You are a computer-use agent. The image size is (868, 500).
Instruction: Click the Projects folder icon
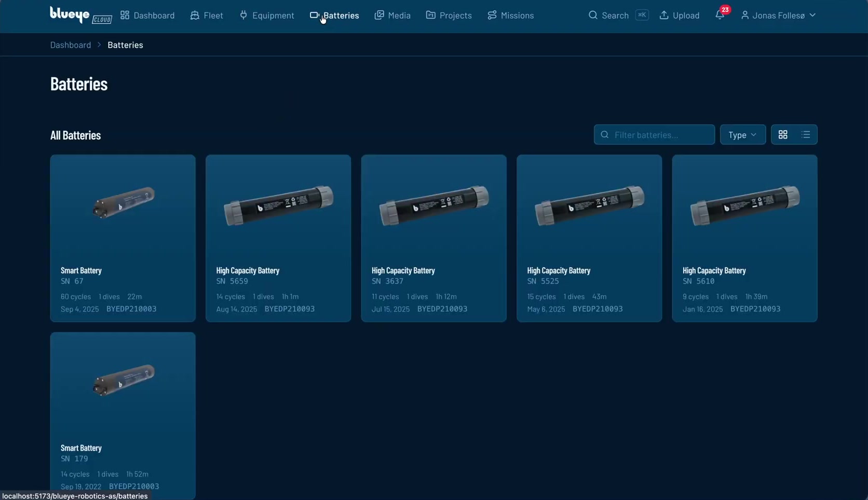pyautogui.click(x=431, y=15)
